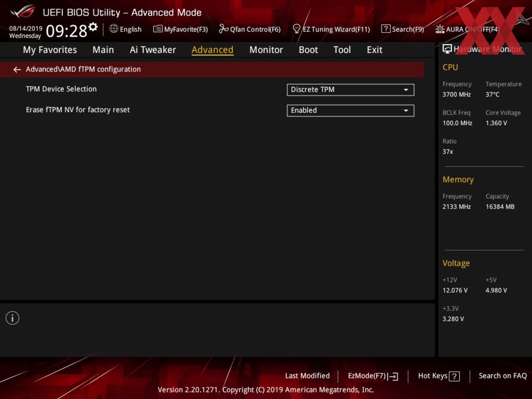
Task: Open the Tool tab
Action: (342, 50)
